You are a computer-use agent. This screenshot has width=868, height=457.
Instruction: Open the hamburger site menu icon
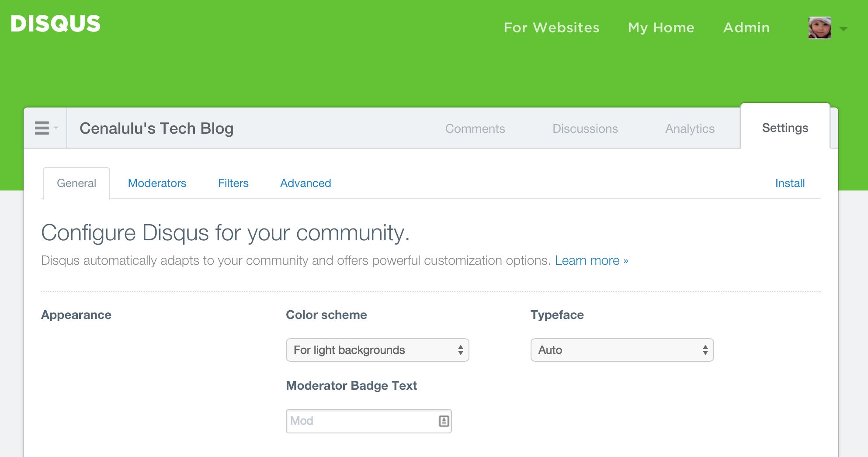(x=45, y=128)
